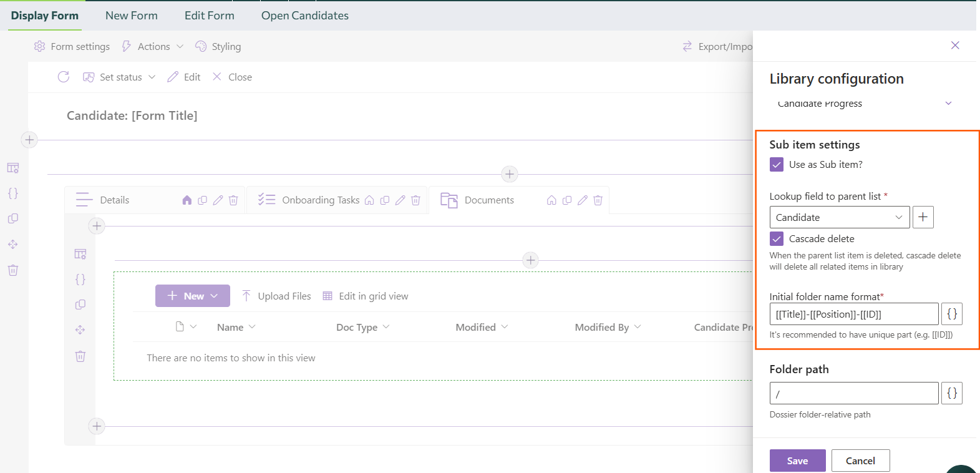Open the Doc Type column menu
The image size is (980, 473).
coord(386,327)
